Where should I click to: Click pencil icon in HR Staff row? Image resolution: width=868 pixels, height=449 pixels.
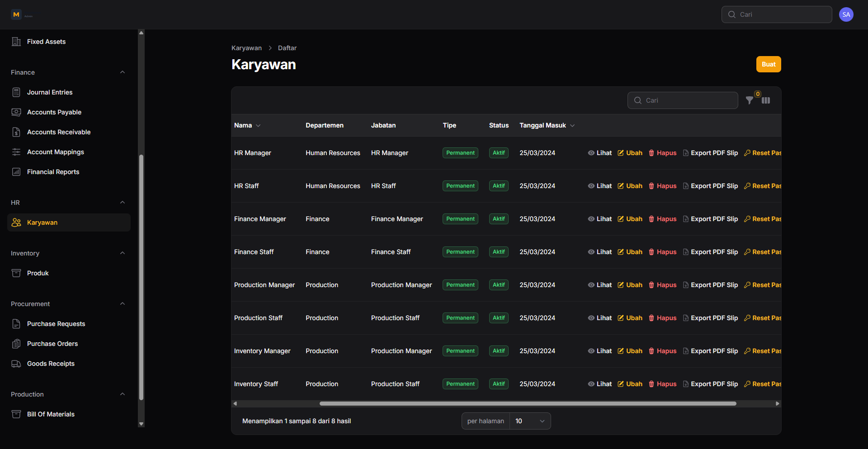click(x=621, y=186)
